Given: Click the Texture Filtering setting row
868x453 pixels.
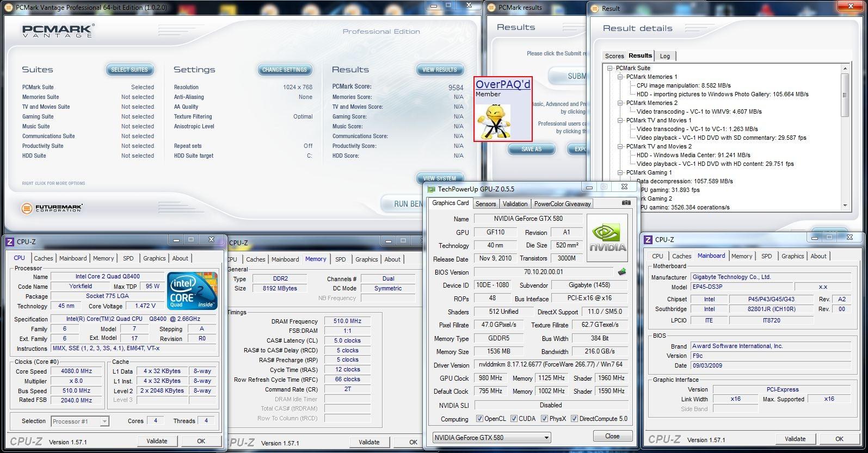Looking at the screenshot, I should pos(243,116).
